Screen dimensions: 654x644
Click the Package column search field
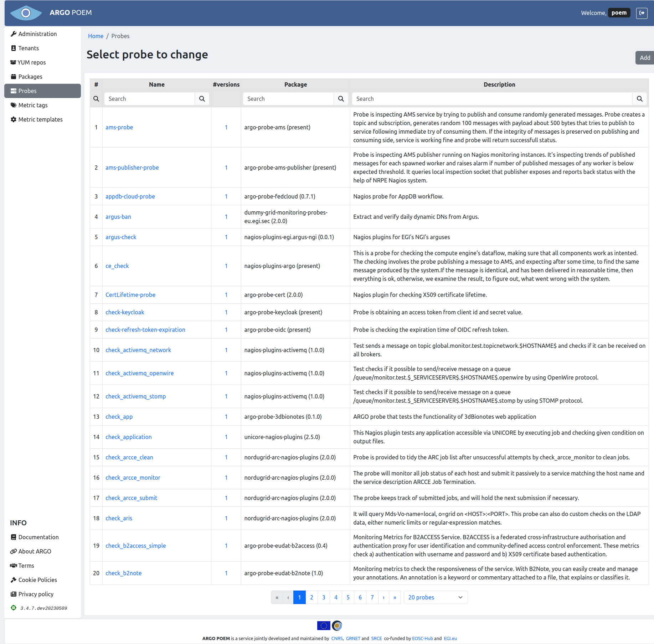pyautogui.click(x=288, y=99)
